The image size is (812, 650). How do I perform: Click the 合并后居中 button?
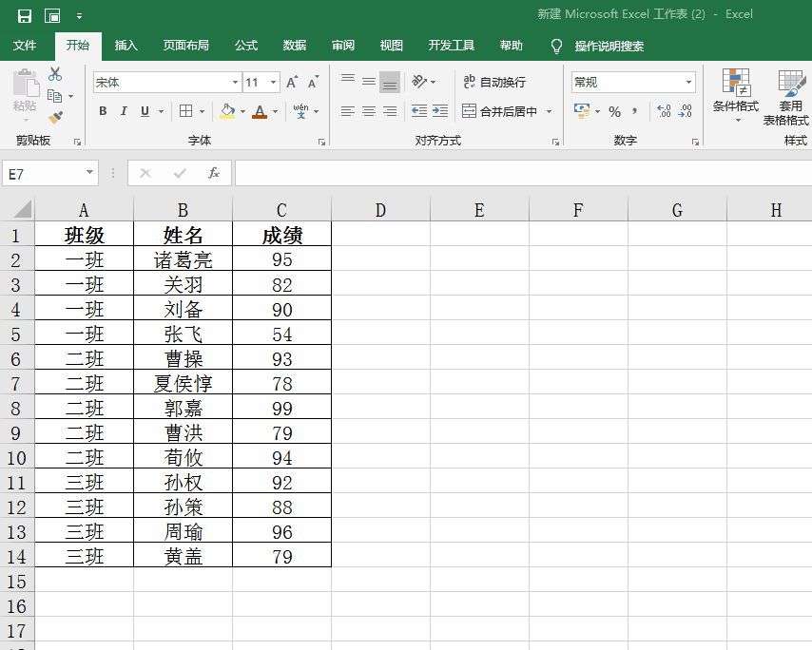pyautogui.click(x=500, y=112)
